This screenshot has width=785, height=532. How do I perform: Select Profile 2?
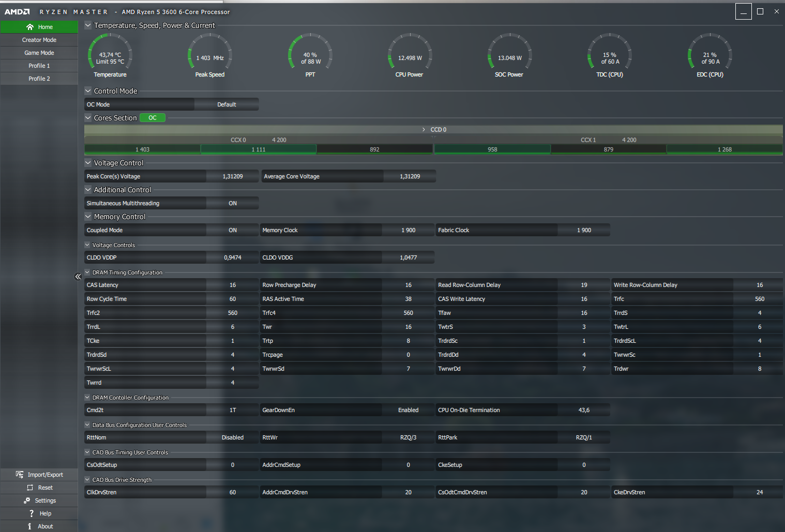[x=39, y=79]
